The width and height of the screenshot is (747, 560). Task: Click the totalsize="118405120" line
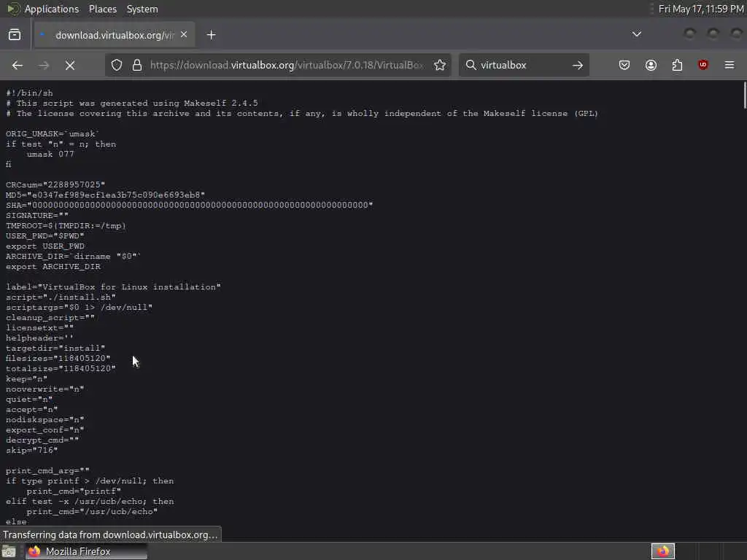(61, 368)
